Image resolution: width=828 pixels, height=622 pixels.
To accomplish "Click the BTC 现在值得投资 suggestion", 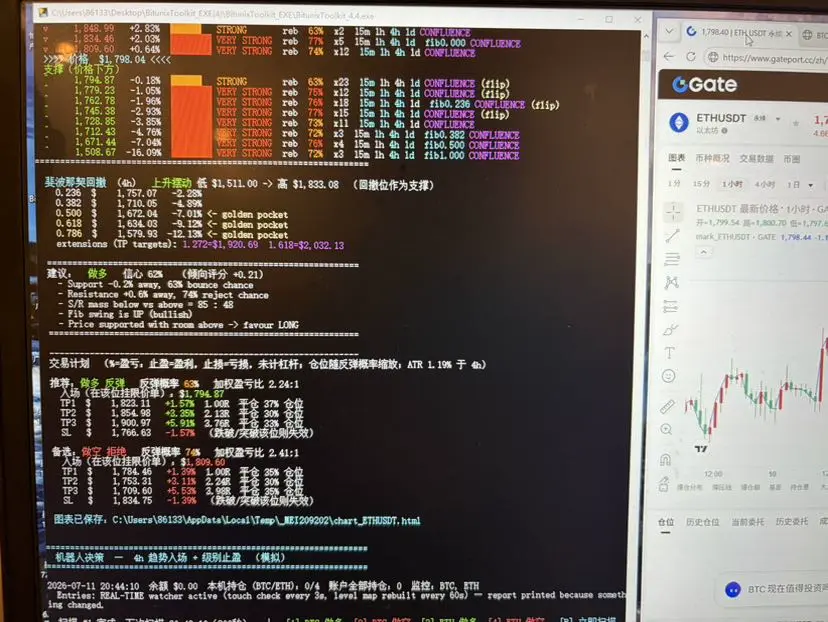I will (x=787, y=589).
